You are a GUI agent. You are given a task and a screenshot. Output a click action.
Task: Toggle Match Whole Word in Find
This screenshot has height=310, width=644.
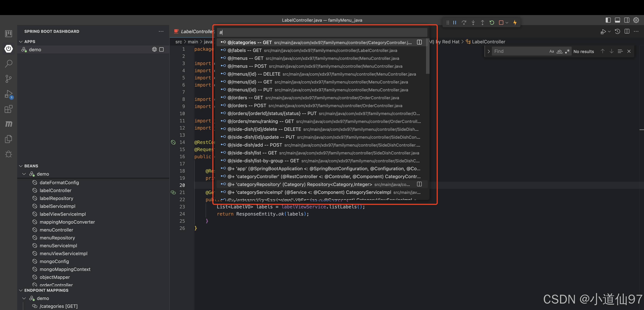tap(559, 51)
